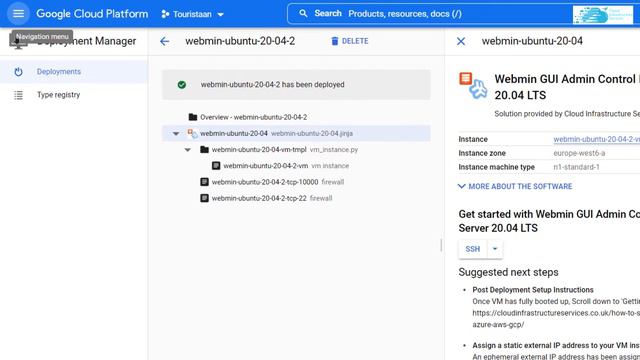Open Overview - webmin-ubuntu-20-04-2 item
Viewport: 640px width, 360px height.
click(296, 117)
